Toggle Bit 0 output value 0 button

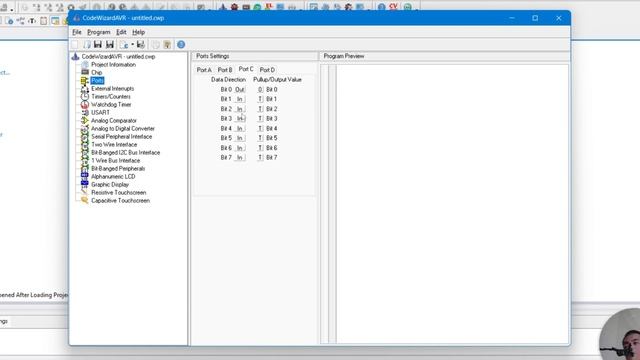[x=260, y=89]
